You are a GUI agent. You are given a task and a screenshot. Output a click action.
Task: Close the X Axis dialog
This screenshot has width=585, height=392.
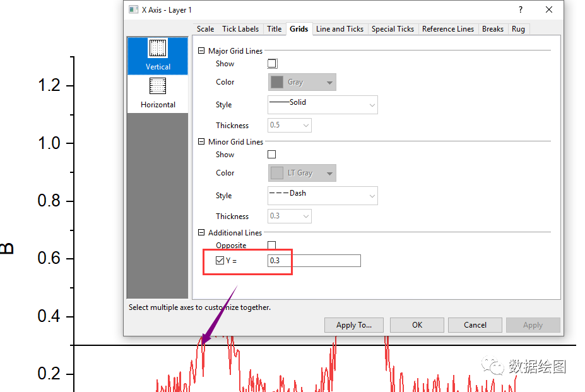point(549,9)
